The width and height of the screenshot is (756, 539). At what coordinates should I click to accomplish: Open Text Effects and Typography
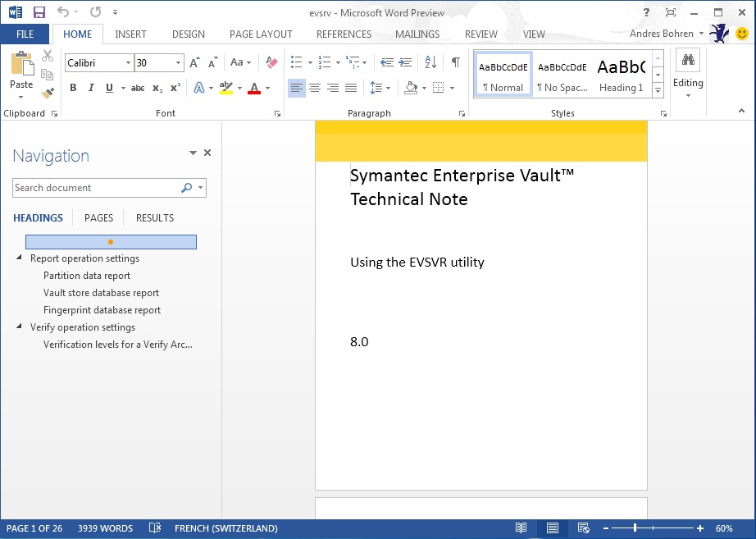point(198,88)
